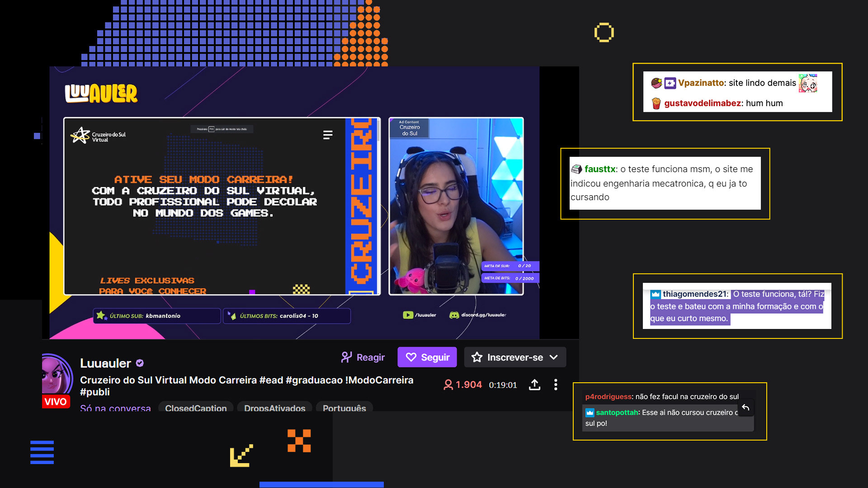Open the three-dot more options menu

556,385
